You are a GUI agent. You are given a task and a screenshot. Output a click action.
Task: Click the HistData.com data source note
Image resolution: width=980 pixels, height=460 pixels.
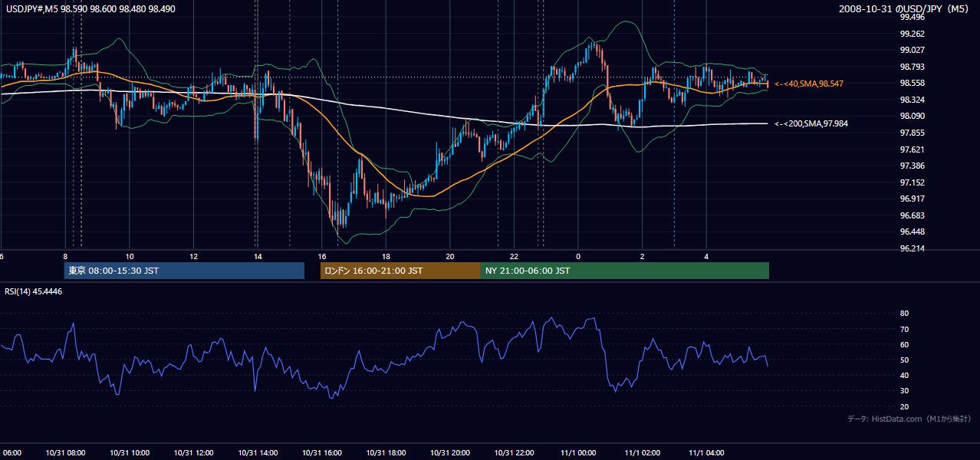[909, 419]
